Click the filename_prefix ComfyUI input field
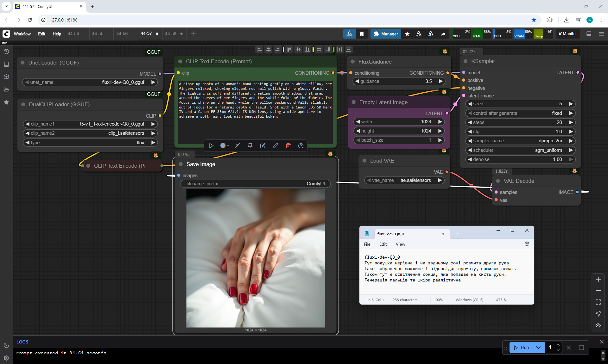Screen dimensions: 608x364 (x=255, y=184)
